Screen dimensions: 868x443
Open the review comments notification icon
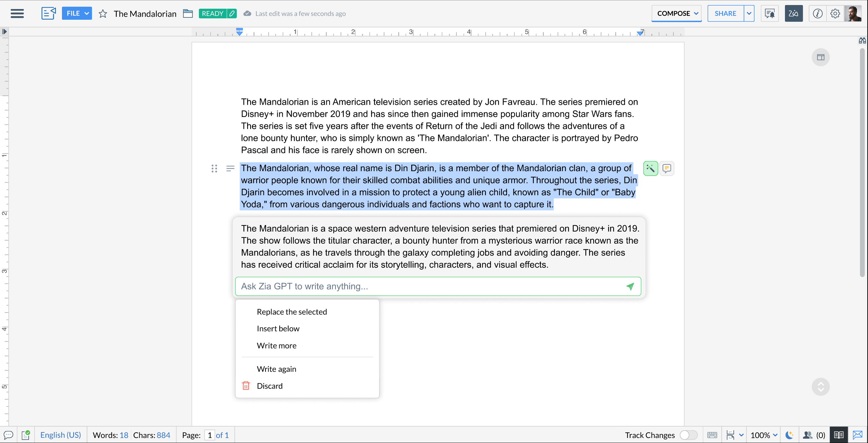(x=770, y=13)
